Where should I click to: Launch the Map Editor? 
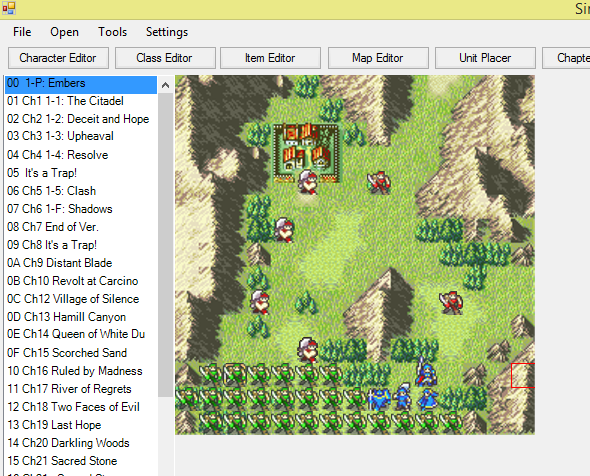[378, 58]
